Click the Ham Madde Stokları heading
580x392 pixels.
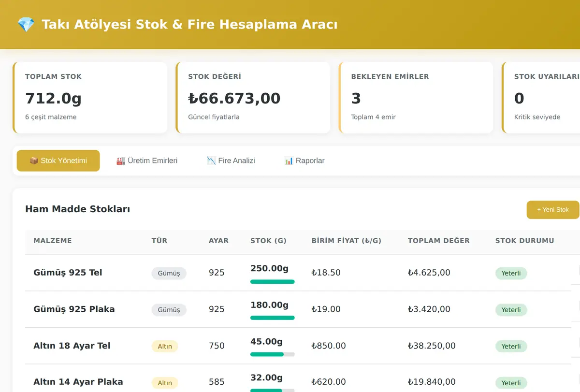pyautogui.click(x=77, y=209)
